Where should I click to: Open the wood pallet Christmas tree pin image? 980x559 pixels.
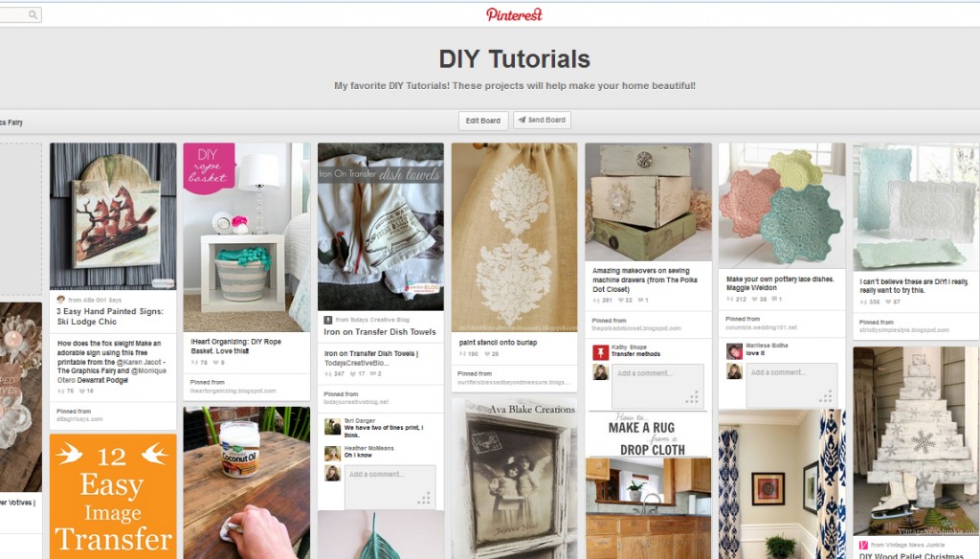coord(916,441)
